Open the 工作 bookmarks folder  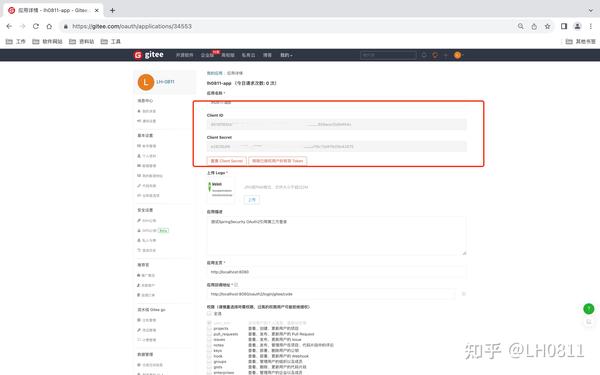tap(16, 41)
